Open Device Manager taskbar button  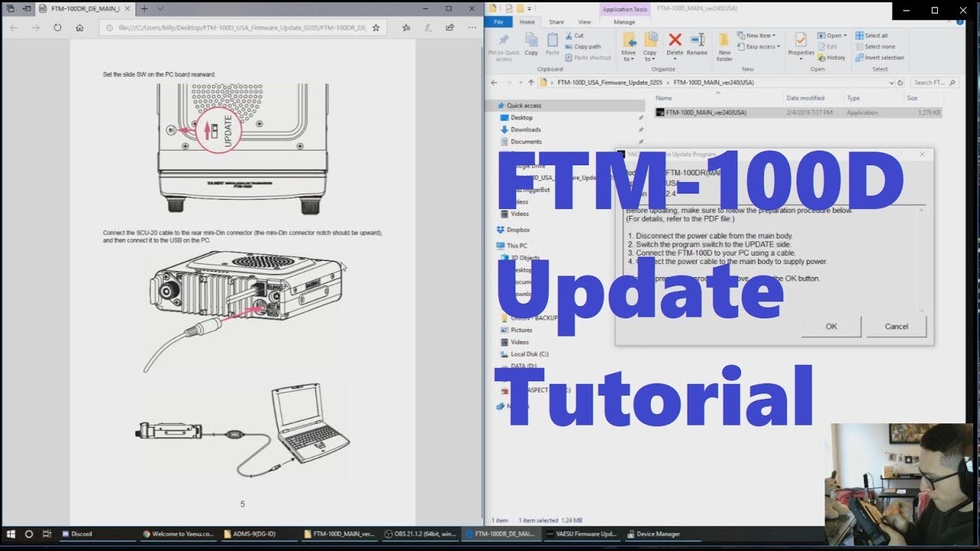pos(663,533)
